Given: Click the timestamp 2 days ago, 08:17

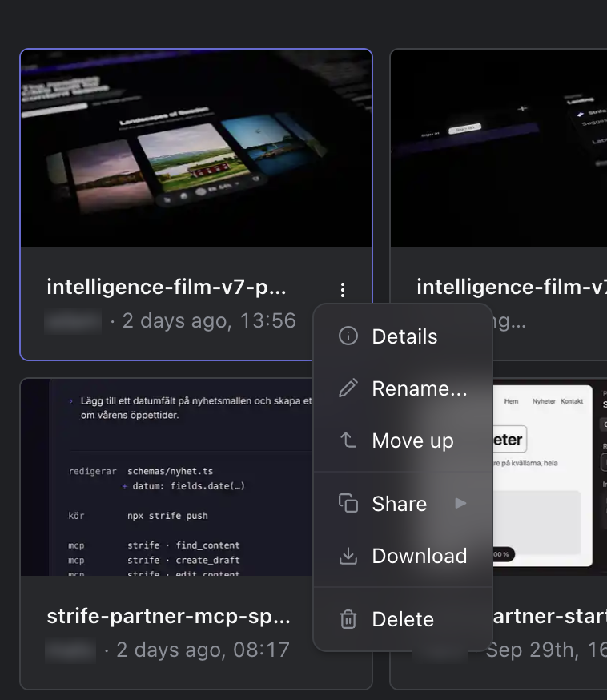Looking at the screenshot, I should click(203, 650).
